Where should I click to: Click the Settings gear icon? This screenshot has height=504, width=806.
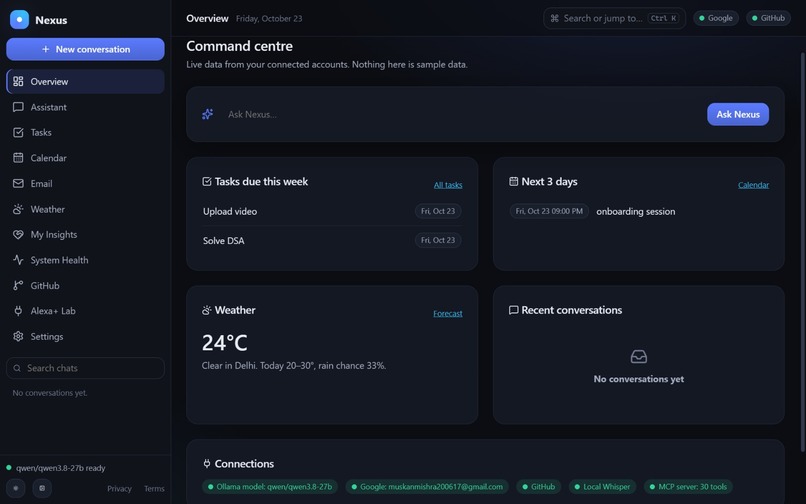point(18,336)
